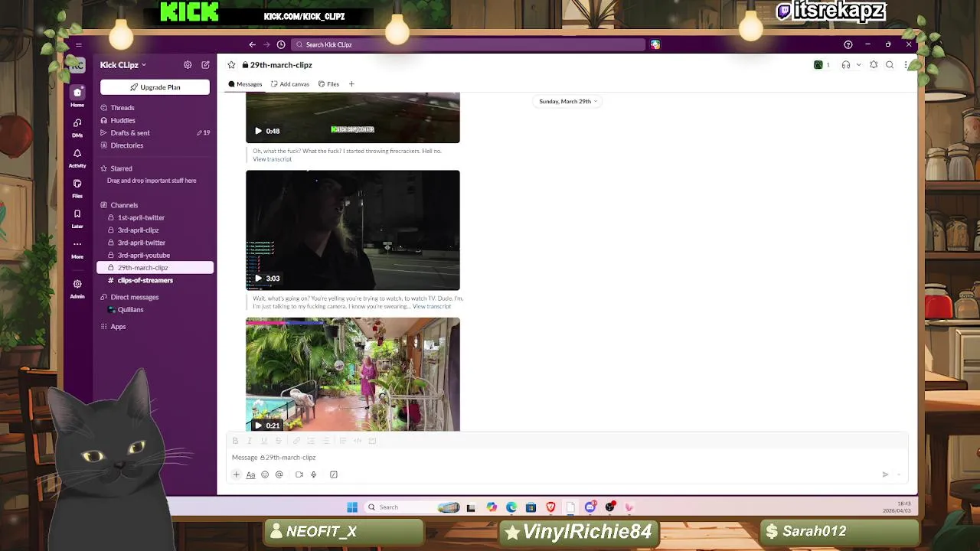980x551 pixels.
Task: Go back in Slack history
Action: click(x=252, y=44)
